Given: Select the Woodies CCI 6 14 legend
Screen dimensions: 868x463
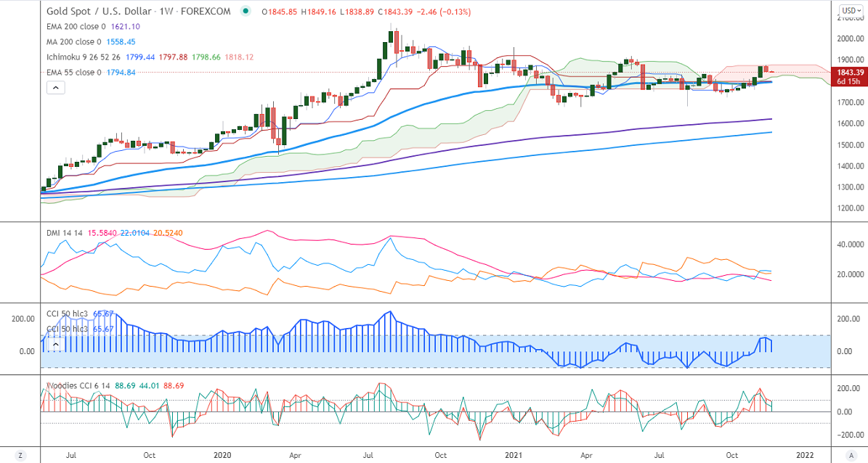Looking at the screenshot, I should pos(78,385).
